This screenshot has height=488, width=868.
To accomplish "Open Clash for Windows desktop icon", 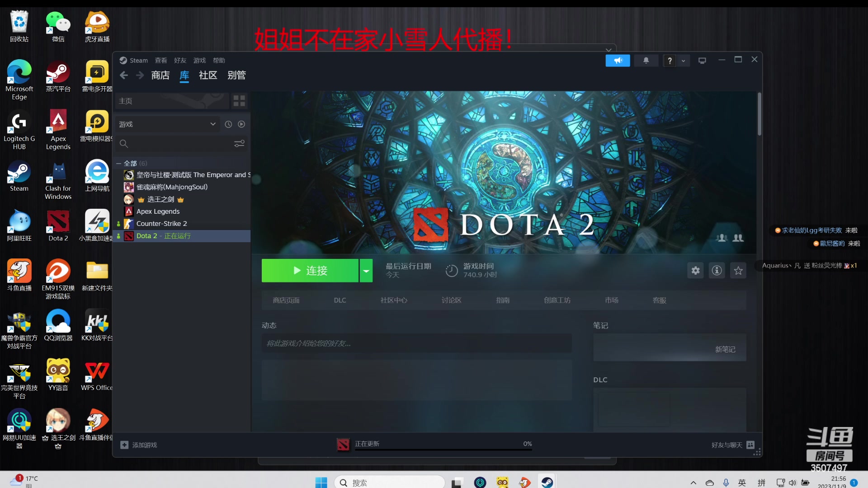I will pyautogui.click(x=58, y=180).
